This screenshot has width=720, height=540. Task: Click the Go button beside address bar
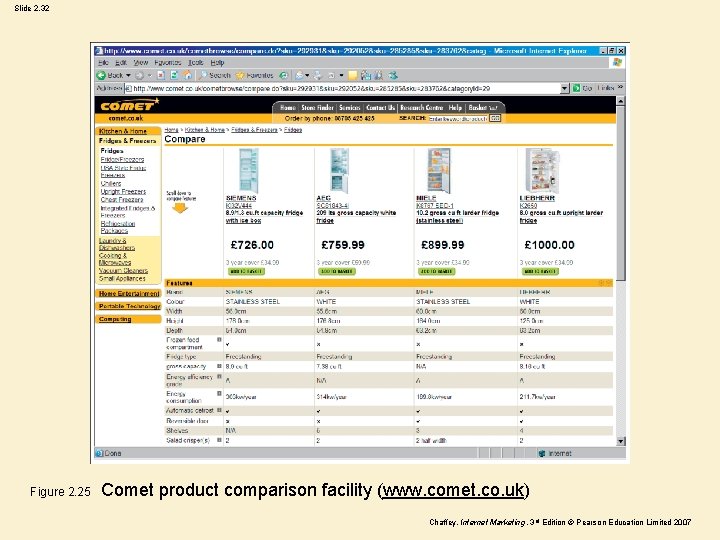tap(582, 88)
